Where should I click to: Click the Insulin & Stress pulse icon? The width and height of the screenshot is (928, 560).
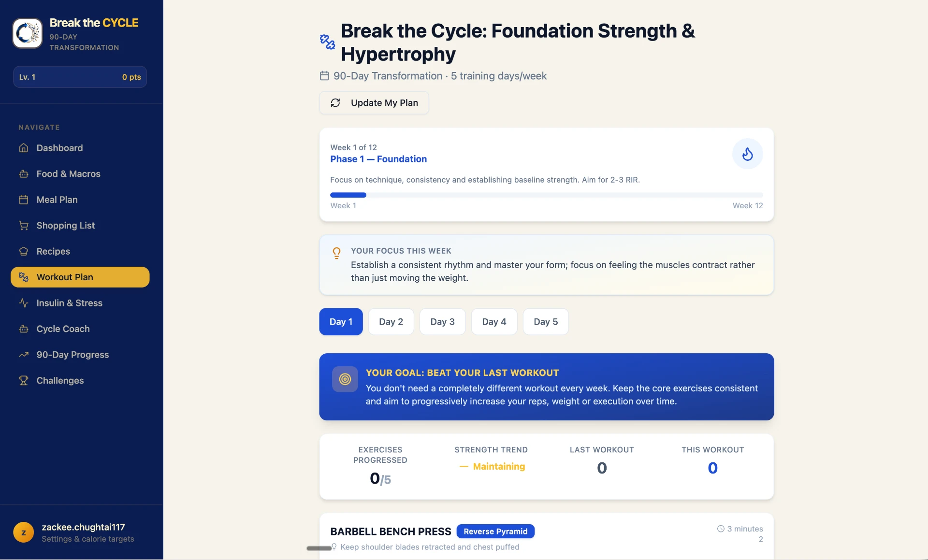click(x=23, y=303)
